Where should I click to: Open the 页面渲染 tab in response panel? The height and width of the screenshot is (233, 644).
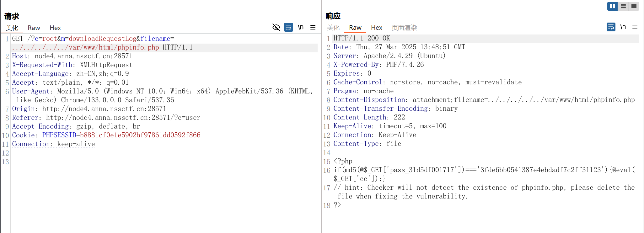404,28
